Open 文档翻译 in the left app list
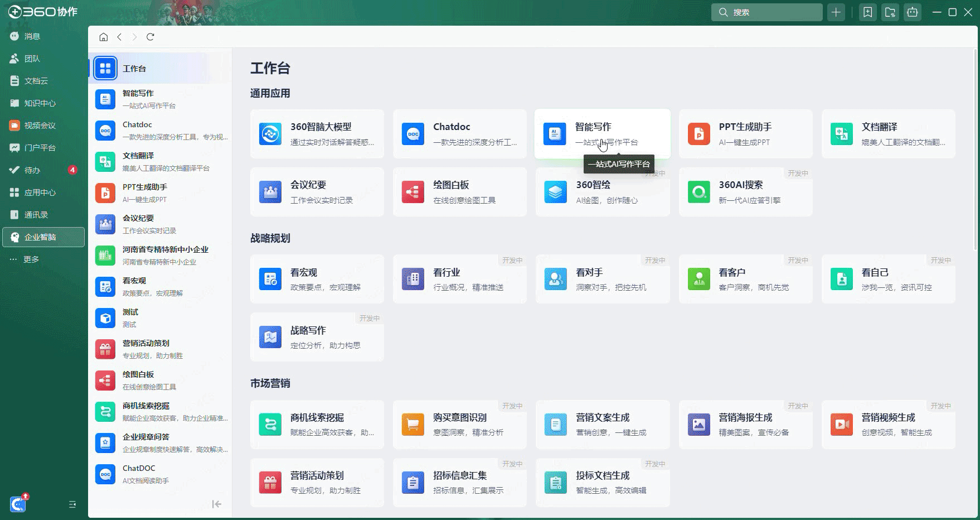Screen dimensions: 980x520 (160, 162)
